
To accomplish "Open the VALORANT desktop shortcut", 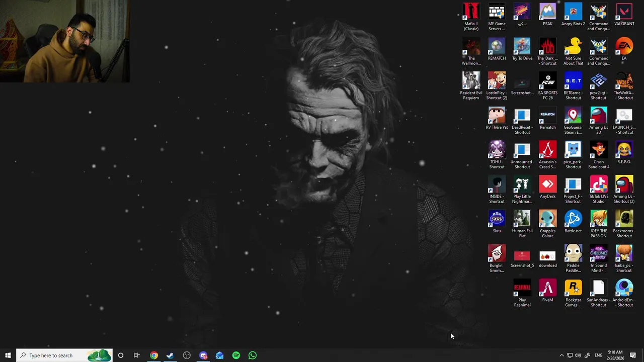I will tap(624, 15).
